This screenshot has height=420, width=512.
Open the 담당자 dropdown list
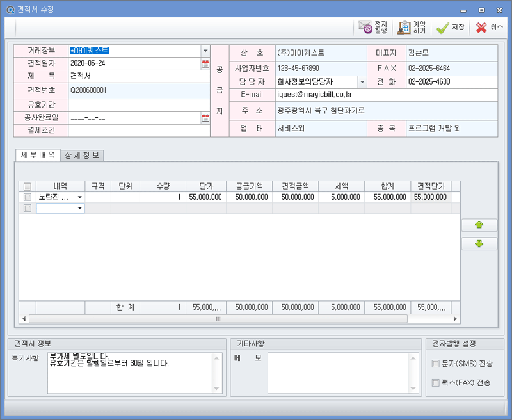tap(361, 82)
